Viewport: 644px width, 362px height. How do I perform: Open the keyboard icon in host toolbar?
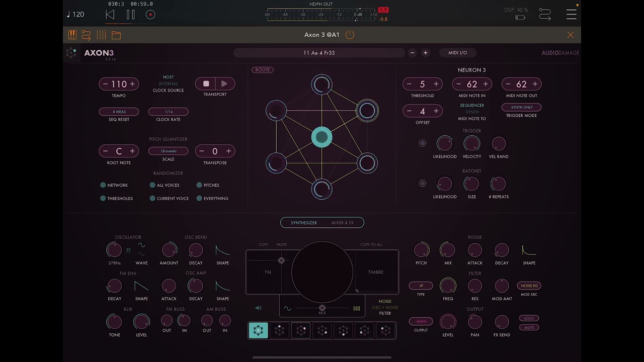[72, 35]
